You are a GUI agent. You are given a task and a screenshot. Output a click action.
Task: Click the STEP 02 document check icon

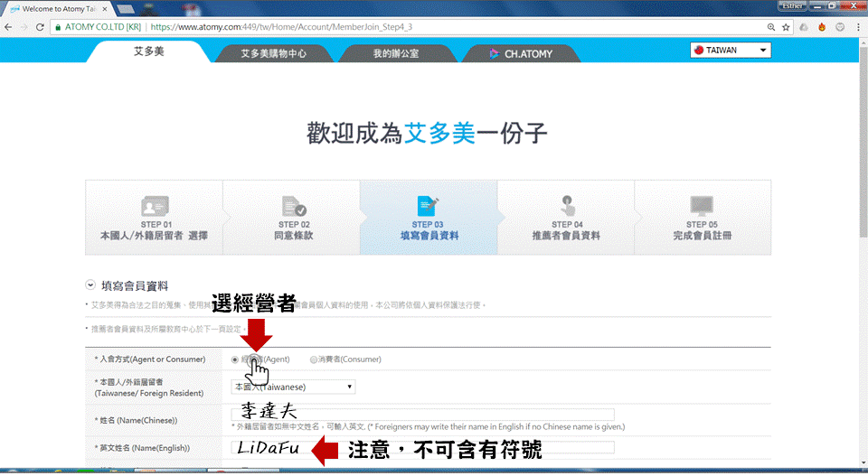coord(294,206)
